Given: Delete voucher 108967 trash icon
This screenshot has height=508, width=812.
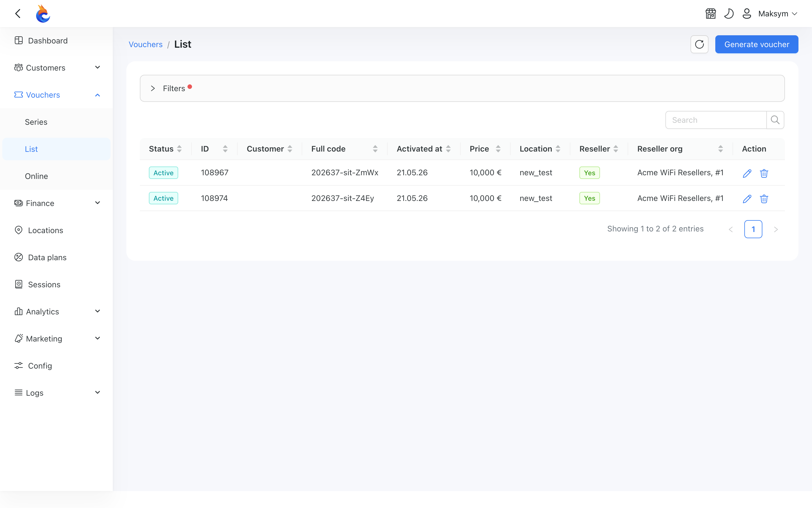Looking at the screenshot, I should pos(764,173).
